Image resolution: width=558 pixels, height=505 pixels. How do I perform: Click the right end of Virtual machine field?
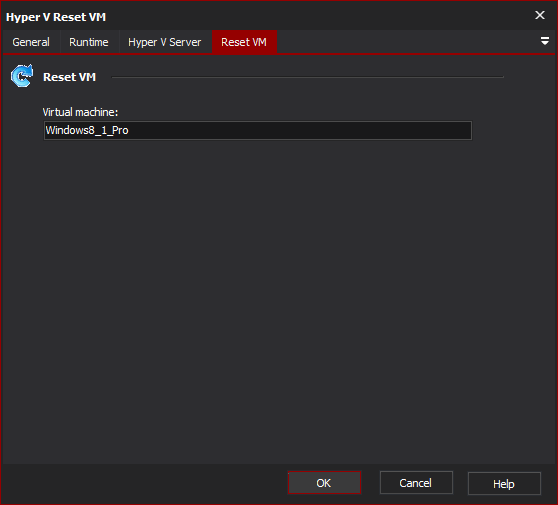click(x=463, y=130)
